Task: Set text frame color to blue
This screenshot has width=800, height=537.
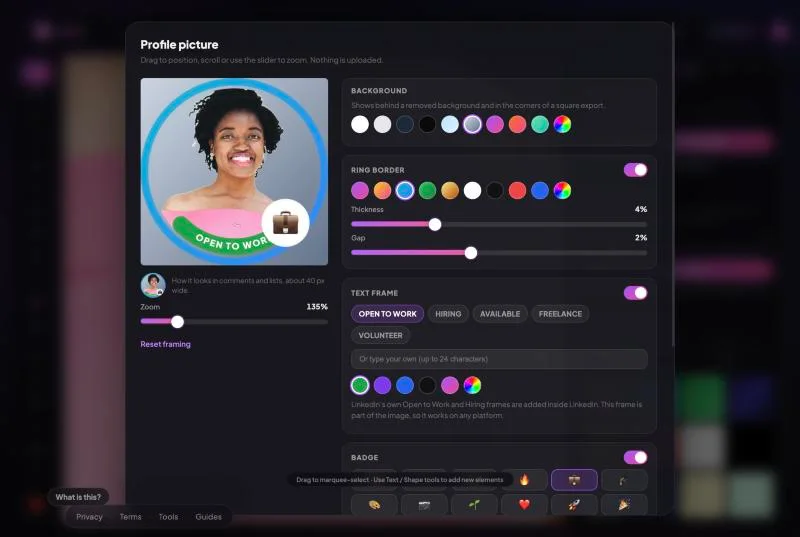Action: click(x=405, y=386)
